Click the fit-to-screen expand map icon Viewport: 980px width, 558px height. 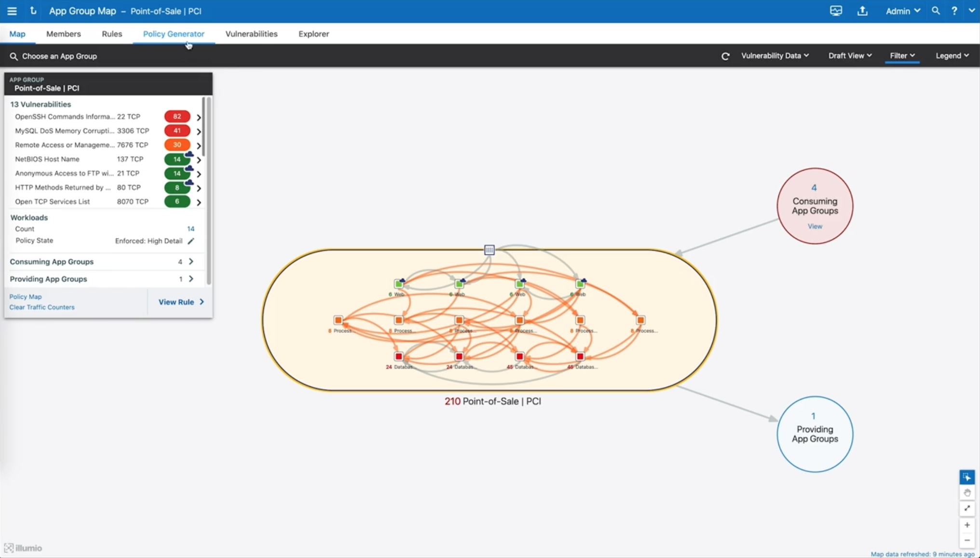tap(966, 508)
